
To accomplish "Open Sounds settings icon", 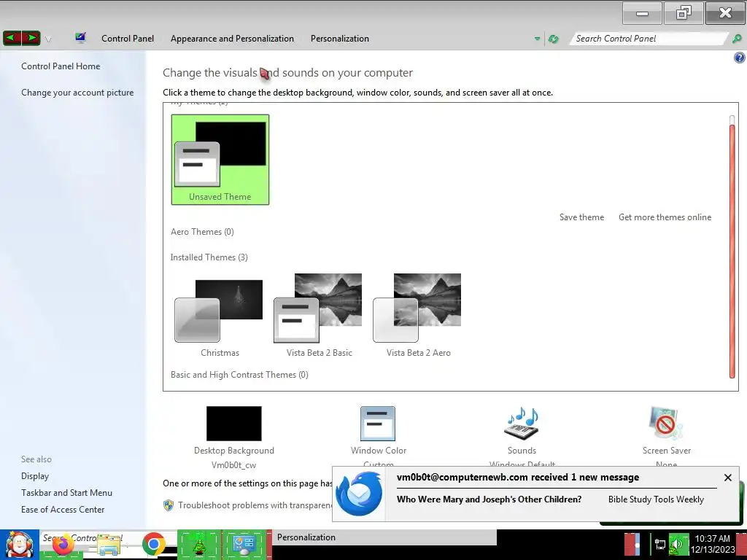I will coord(521,424).
